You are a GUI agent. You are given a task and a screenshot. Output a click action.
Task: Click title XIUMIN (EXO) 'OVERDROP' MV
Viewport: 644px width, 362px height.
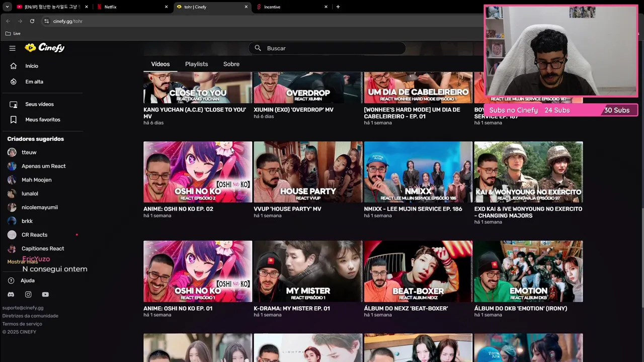(x=293, y=110)
